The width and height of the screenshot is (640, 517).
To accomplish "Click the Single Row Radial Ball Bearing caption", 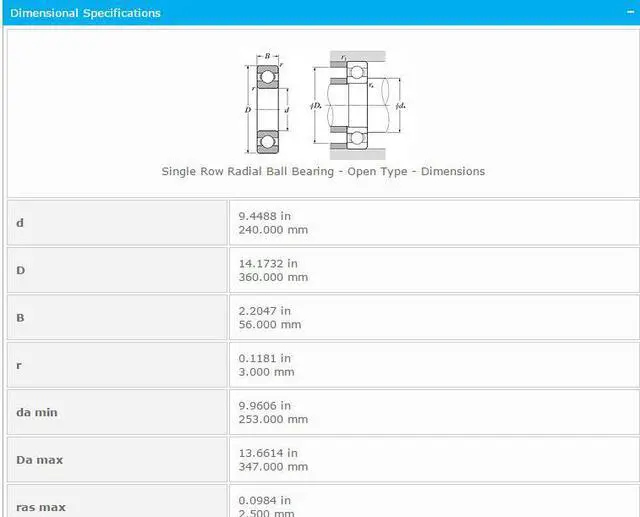I will pos(323,171).
